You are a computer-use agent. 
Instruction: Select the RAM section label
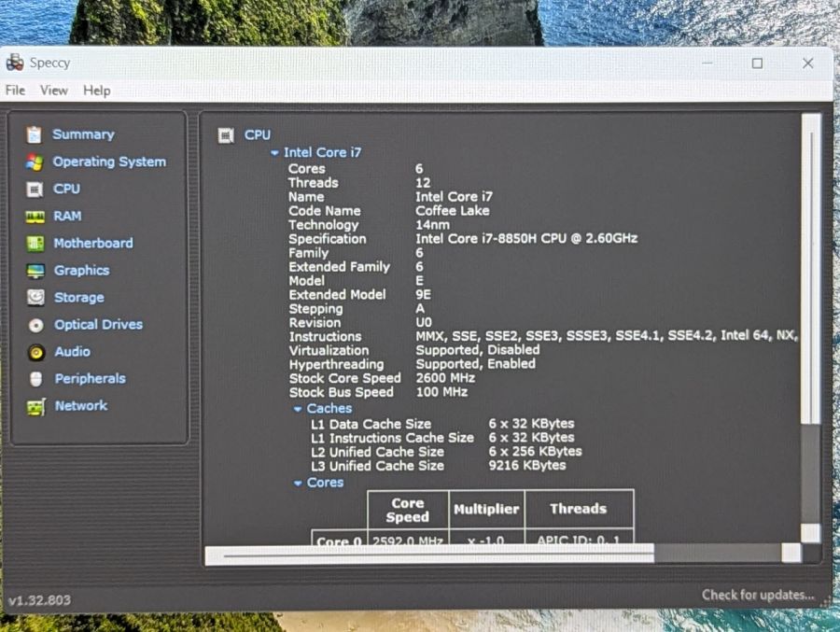click(67, 216)
